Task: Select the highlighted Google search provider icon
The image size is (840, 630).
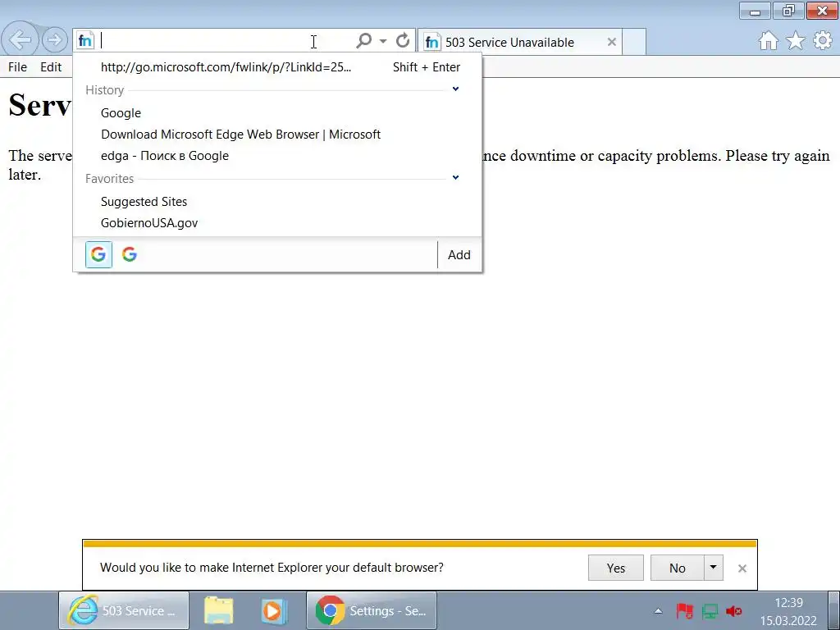Action: coord(98,254)
